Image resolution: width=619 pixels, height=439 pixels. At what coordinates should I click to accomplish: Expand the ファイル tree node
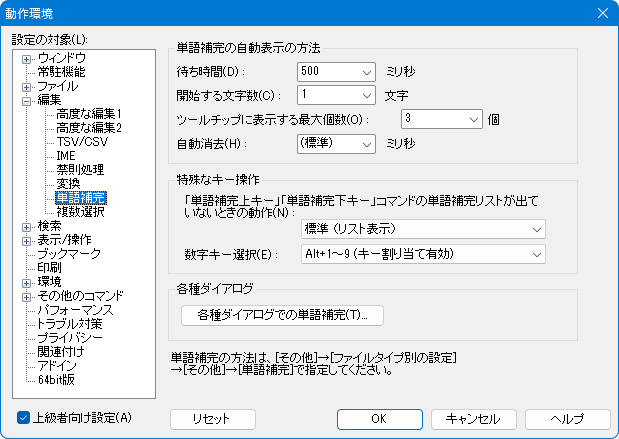point(27,86)
